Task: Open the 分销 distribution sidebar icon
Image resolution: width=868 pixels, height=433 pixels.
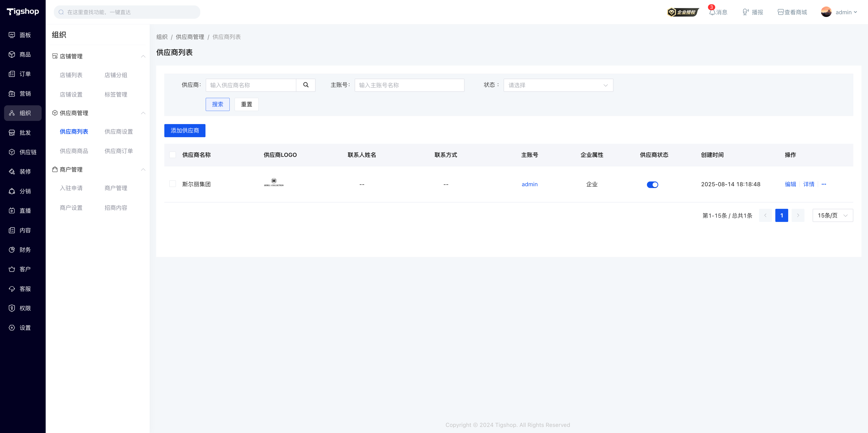Action: [x=12, y=191]
